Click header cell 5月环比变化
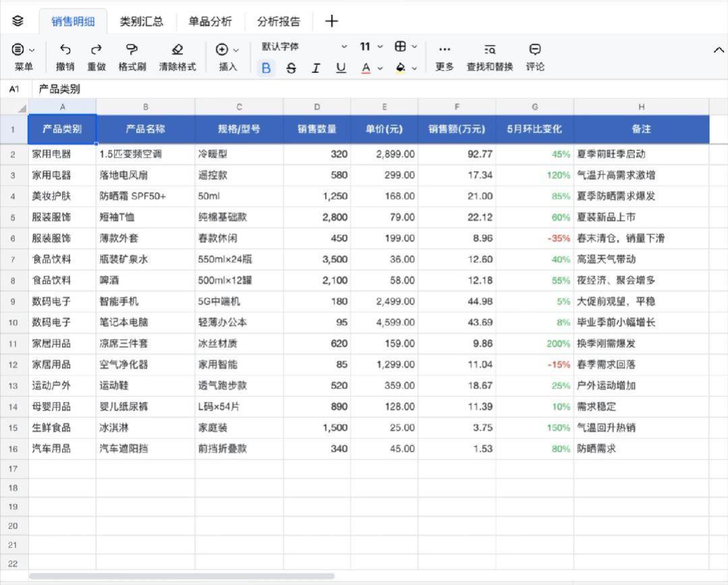The width and height of the screenshot is (728, 585). click(535, 129)
